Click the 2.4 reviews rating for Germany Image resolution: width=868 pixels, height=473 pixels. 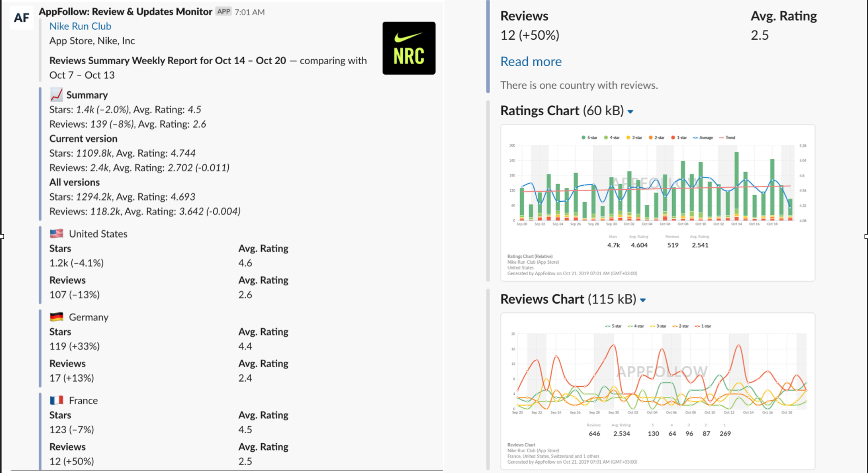click(245, 378)
